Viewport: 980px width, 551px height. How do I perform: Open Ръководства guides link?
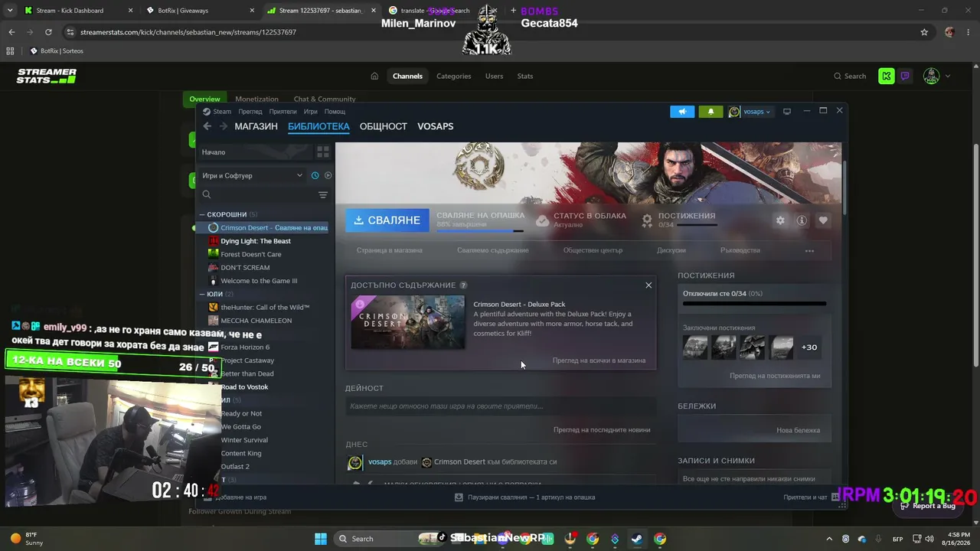tap(740, 250)
